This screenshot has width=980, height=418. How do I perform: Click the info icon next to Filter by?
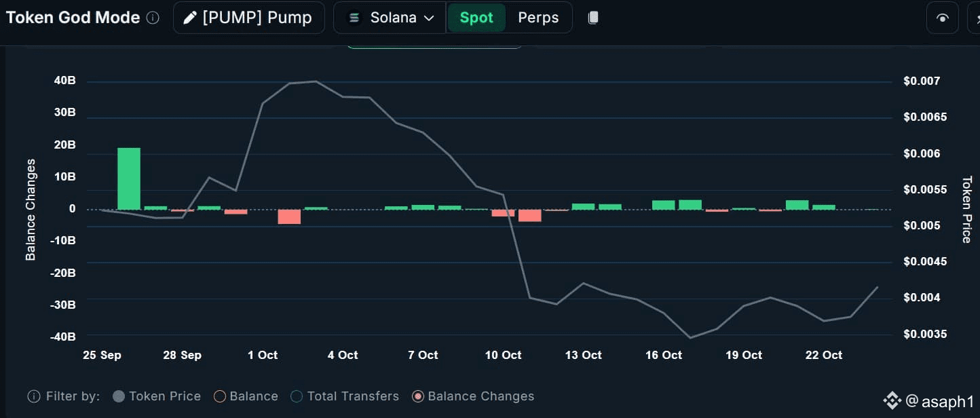[x=33, y=396]
